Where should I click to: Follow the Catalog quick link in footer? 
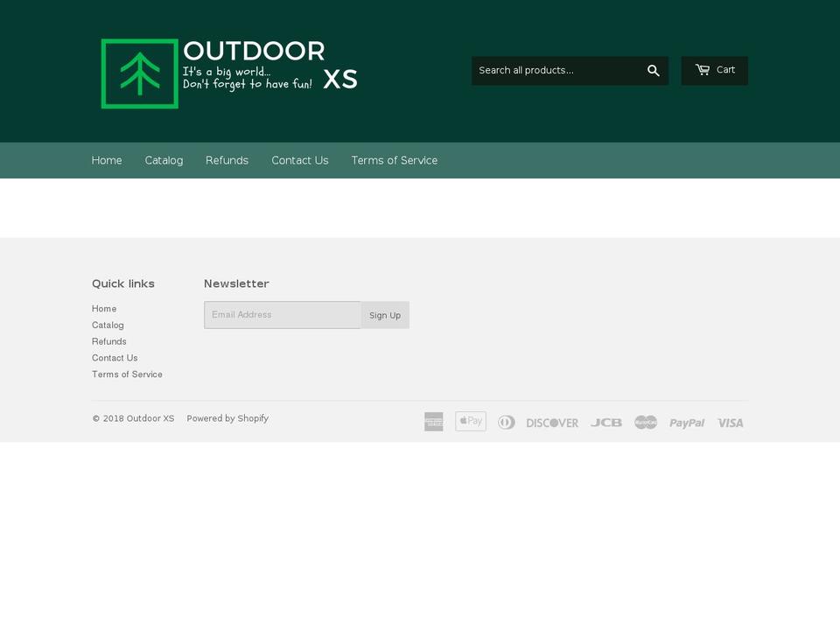108,325
